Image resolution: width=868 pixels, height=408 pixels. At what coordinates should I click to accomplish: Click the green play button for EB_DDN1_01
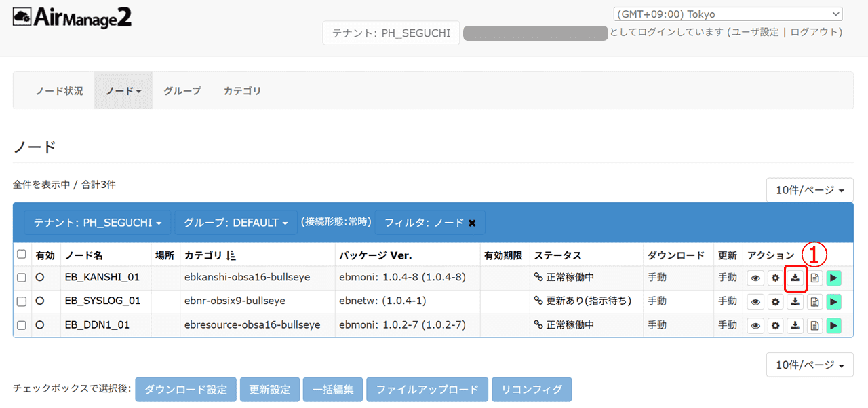tap(833, 326)
